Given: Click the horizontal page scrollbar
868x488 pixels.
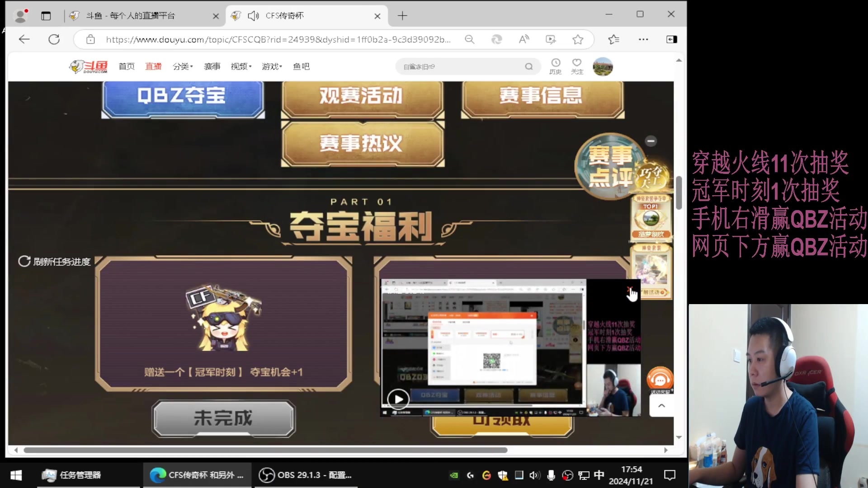Looking at the screenshot, I should [265, 450].
